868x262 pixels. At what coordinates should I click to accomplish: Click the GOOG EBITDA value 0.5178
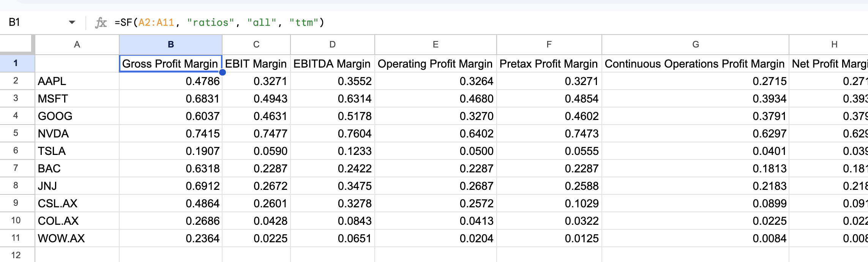pos(333,116)
